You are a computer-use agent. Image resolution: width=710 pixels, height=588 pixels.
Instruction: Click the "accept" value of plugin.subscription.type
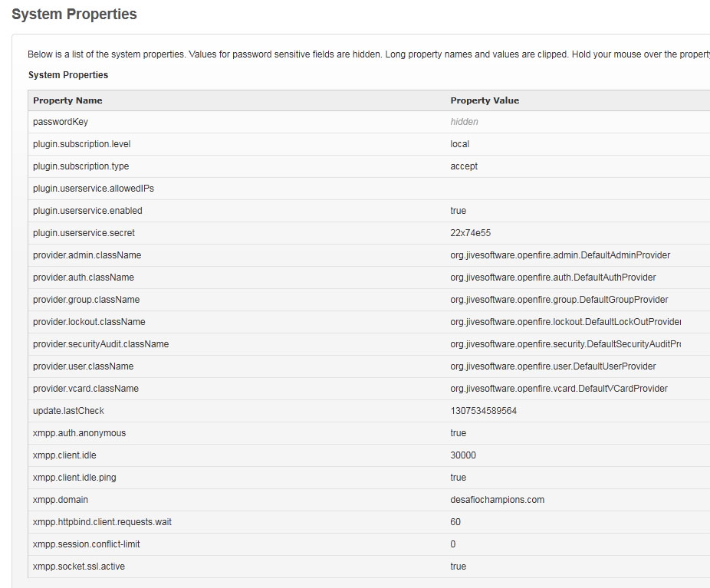464,166
